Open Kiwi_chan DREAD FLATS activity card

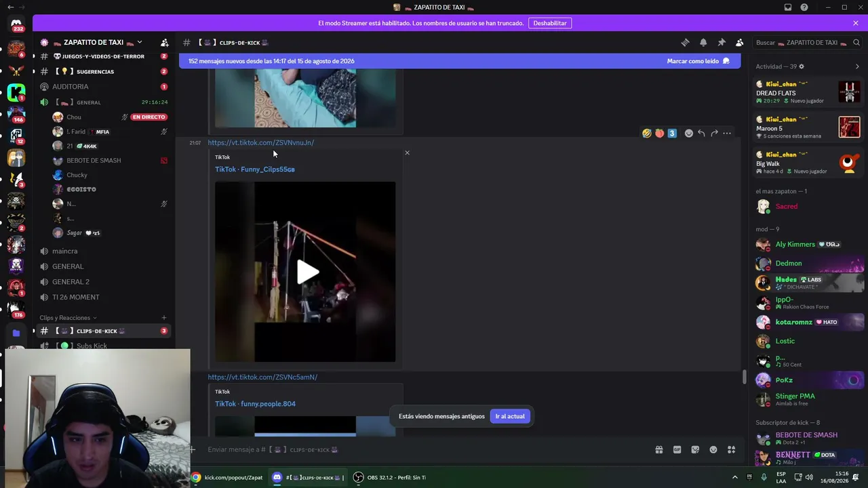(808, 92)
